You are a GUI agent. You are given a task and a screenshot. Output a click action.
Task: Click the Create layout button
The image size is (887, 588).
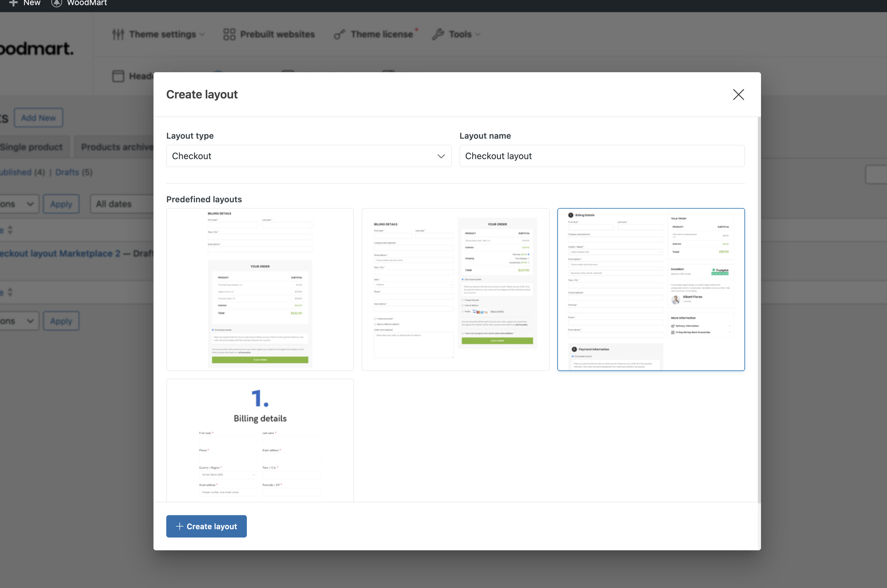coord(206,526)
